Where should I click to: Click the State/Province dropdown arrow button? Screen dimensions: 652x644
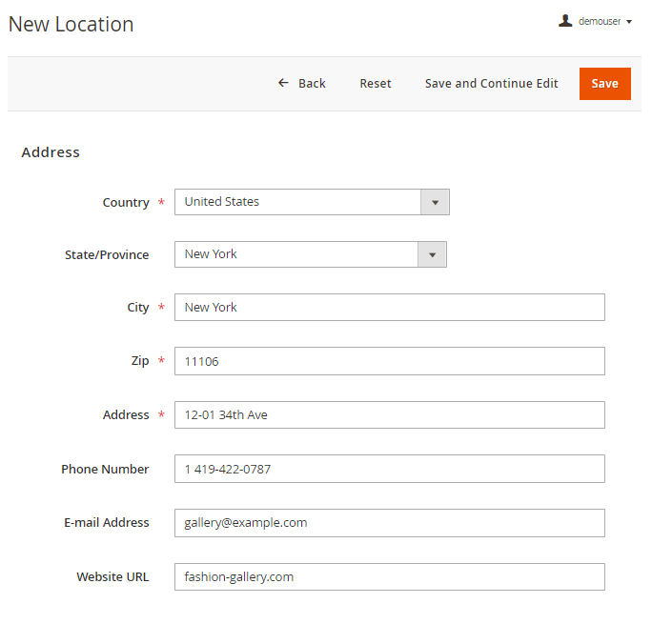432,254
